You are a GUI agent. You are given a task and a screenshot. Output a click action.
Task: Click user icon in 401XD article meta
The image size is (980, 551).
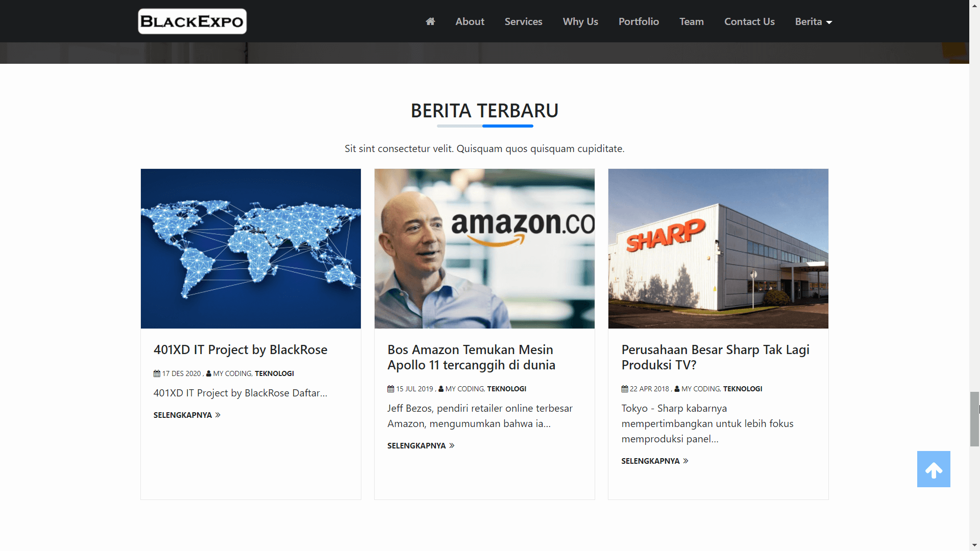[x=208, y=373]
